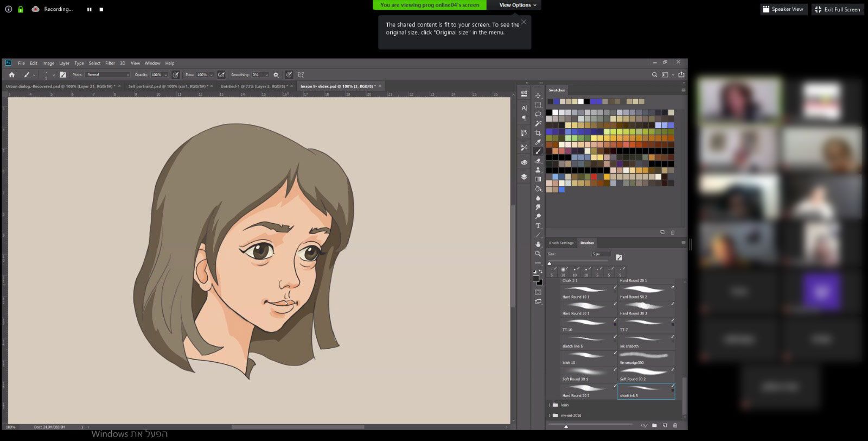
Task: Expand the loish brush folder
Action: pos(550,405)
